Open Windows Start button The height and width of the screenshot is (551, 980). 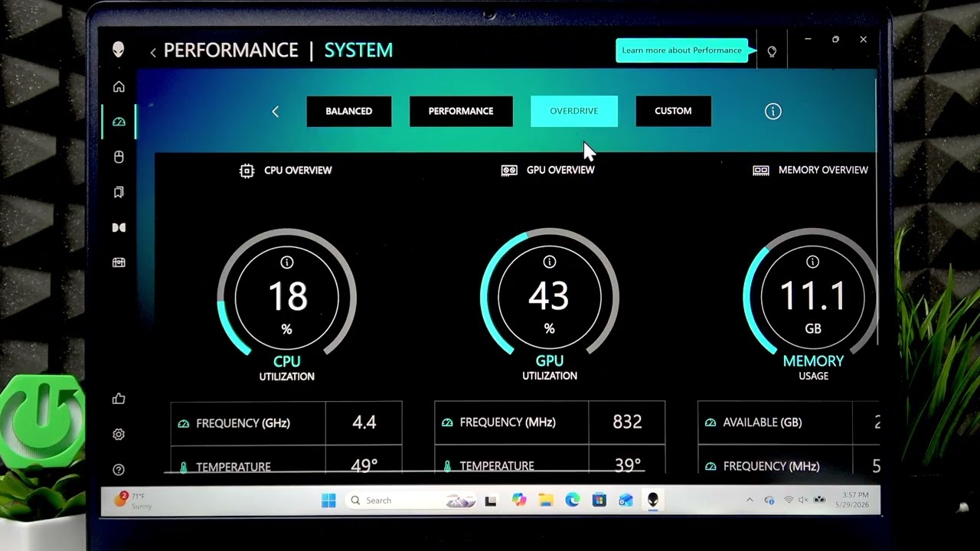tap(328, 500)
